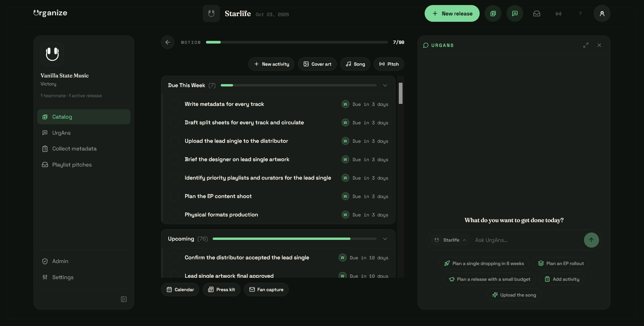Open Collect metadata in the sidebar

[x=84, y=148]
